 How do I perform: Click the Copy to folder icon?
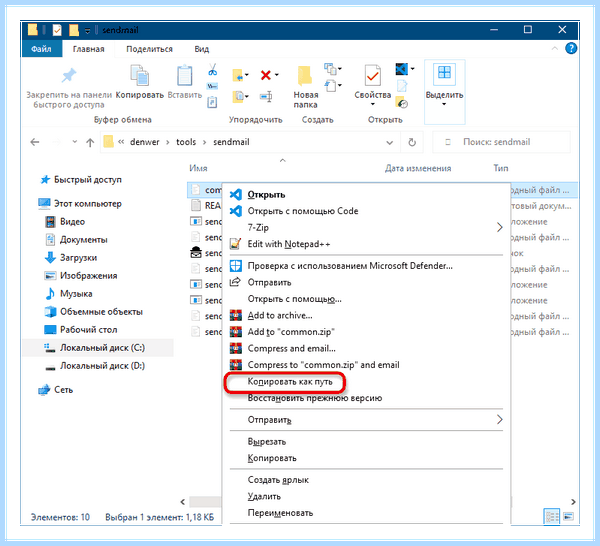click(x=238, y=96)
